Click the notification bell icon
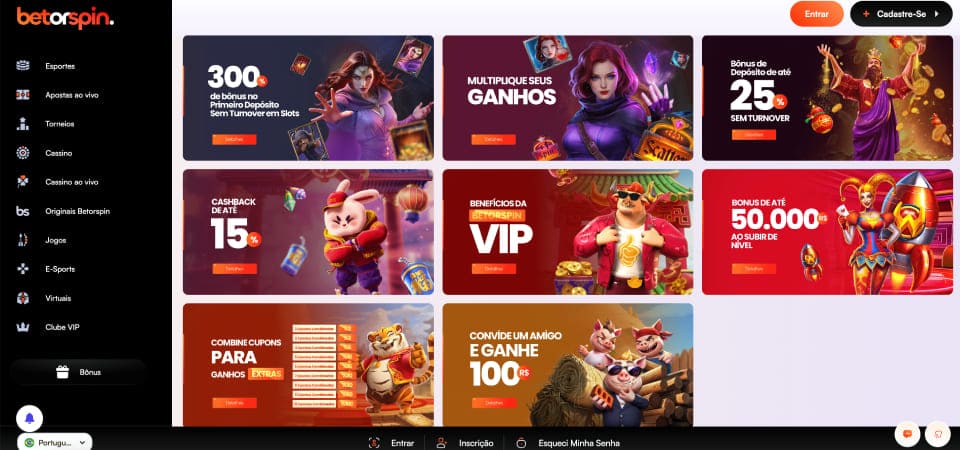 coord(29,419)
